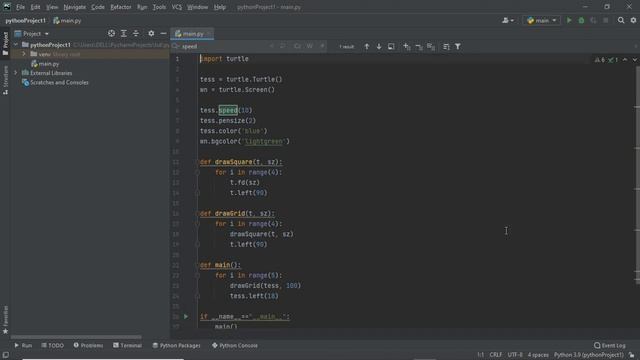This screenshot has height=360, width=640.
Task: Open the Navigate menu
Action: (x=75, y=7)
